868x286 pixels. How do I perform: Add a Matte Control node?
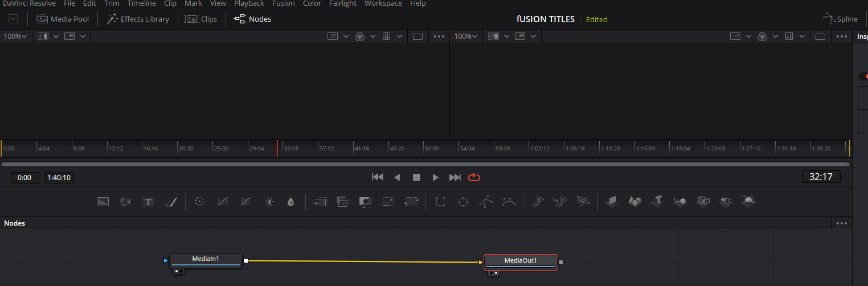click(365, 202)
